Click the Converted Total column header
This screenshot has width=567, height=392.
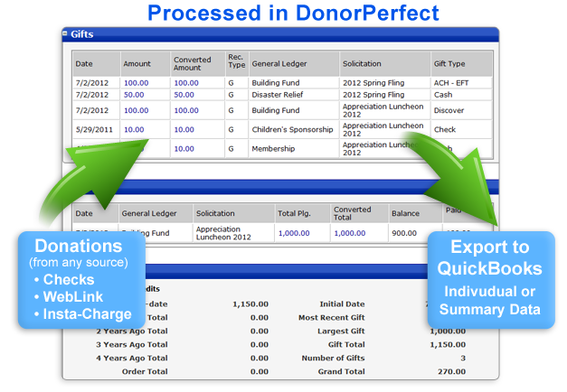359,213
